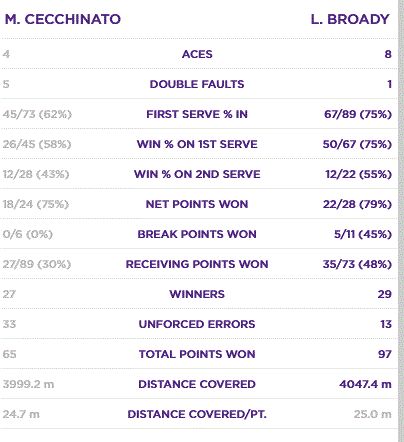Select the BREAK POINTS WON label
Screen dimensions: 404x442
point(197,234)
